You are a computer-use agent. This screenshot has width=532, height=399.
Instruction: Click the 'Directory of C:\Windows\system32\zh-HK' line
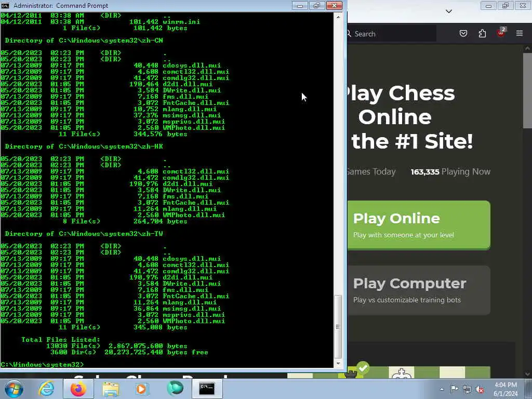coord(84,147)
